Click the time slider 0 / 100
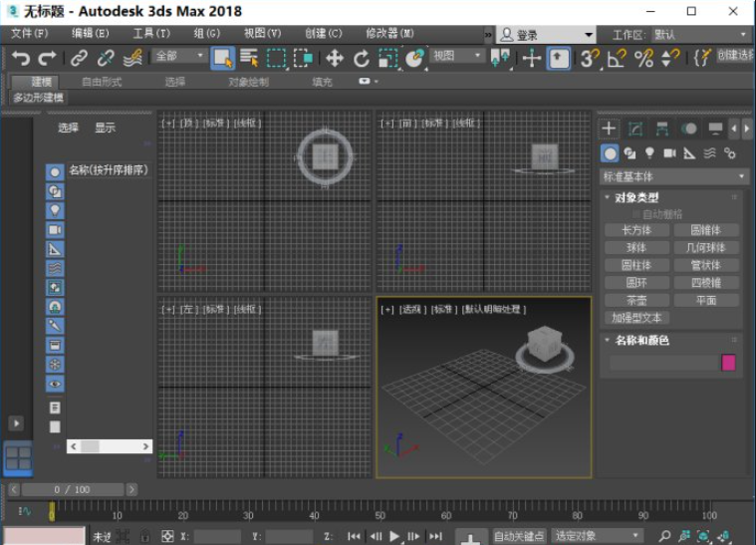The image size is (756, 545). (73, 489)
